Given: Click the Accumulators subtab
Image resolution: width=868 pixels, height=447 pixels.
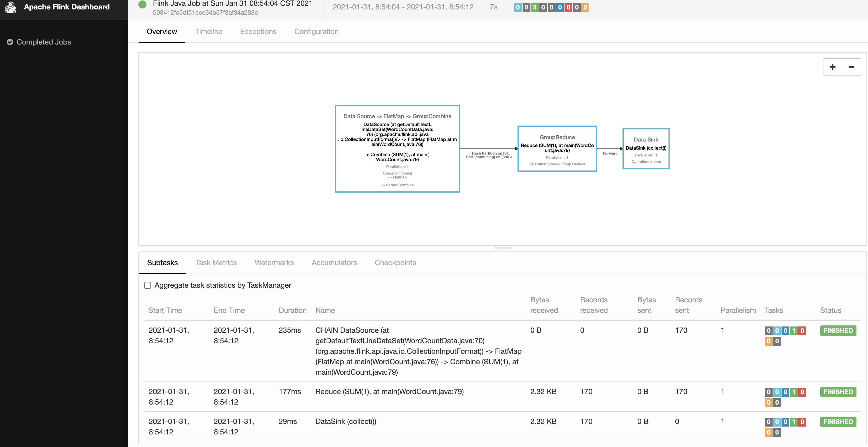Looking at the screenshot, I should click(x=334, y=263).
